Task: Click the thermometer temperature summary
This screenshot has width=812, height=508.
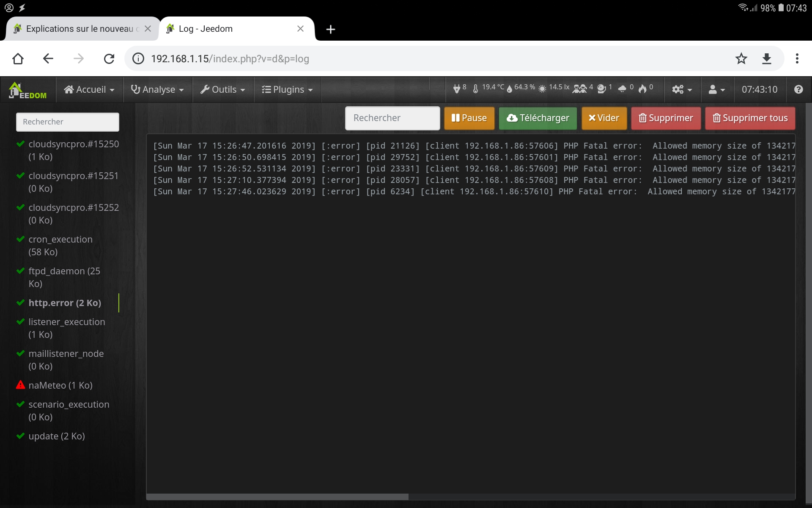Action: pyautogui.click(x=488, y=88)
